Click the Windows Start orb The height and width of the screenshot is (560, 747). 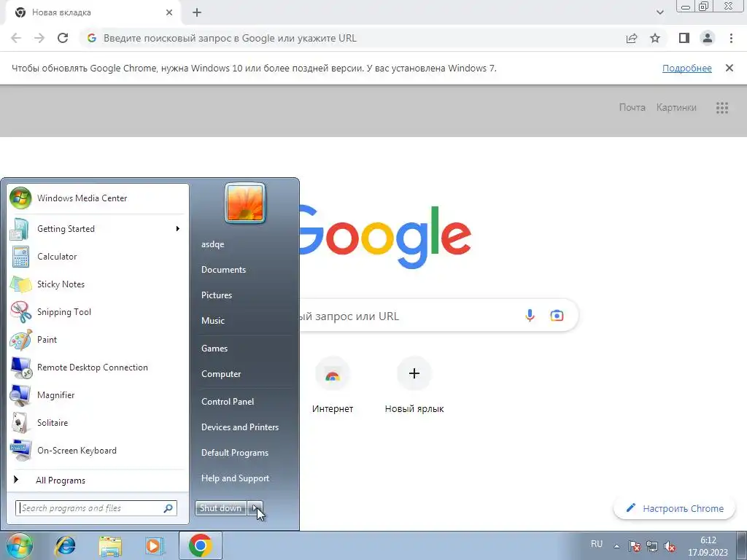tap(19, 545)
